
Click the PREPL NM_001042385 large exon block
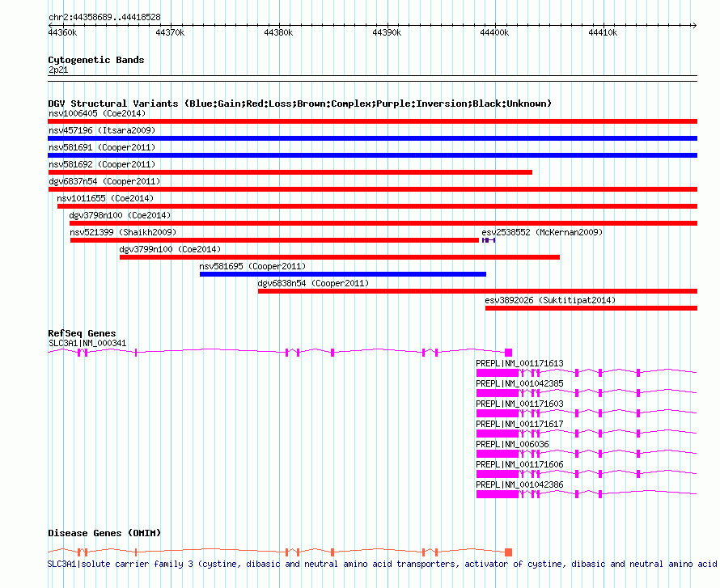(498, 393)
